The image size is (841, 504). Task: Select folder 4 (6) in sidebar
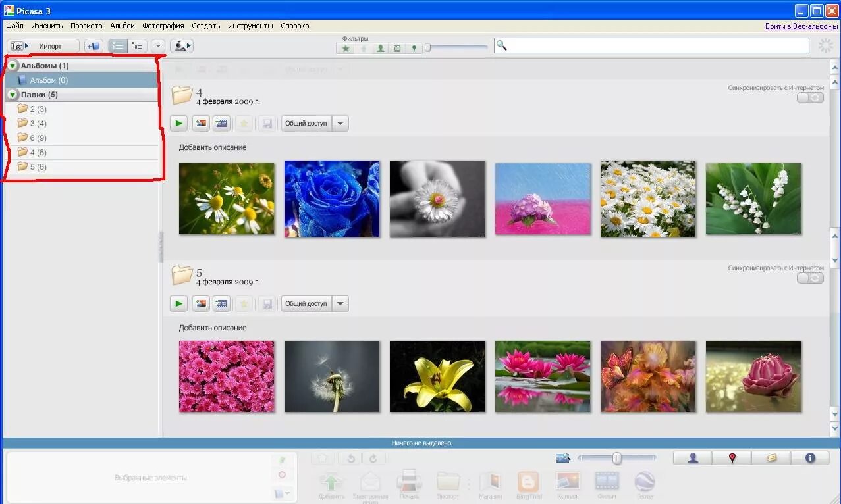pos(82,153)
